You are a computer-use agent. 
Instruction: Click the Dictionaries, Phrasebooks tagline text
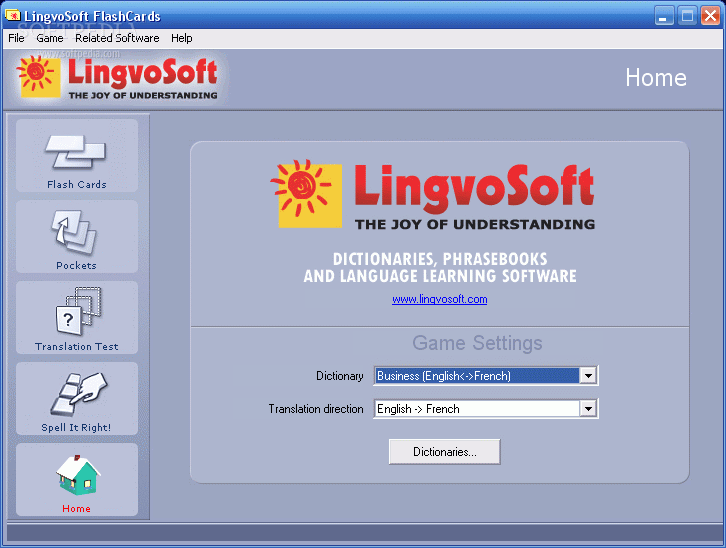[440, 268]
